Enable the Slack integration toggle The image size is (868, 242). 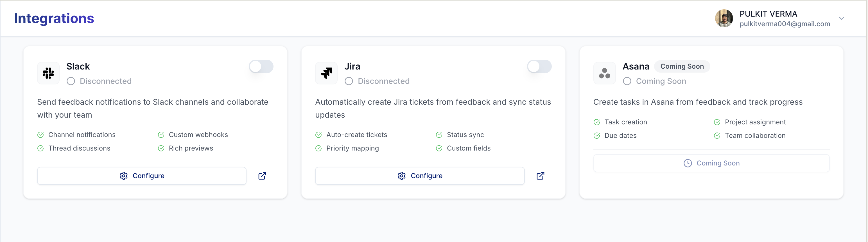coord(261,66)
